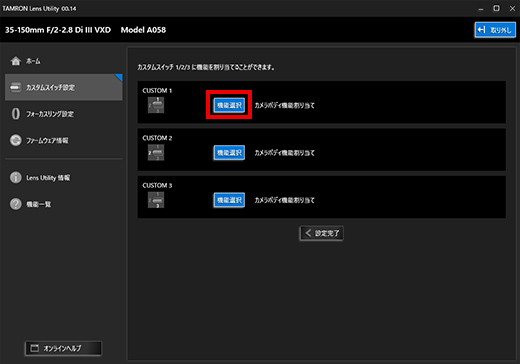This screenshot has width=520, height=364.
Task: Click the CUSTOM 1 switch position icon
Action: [156, 105]
